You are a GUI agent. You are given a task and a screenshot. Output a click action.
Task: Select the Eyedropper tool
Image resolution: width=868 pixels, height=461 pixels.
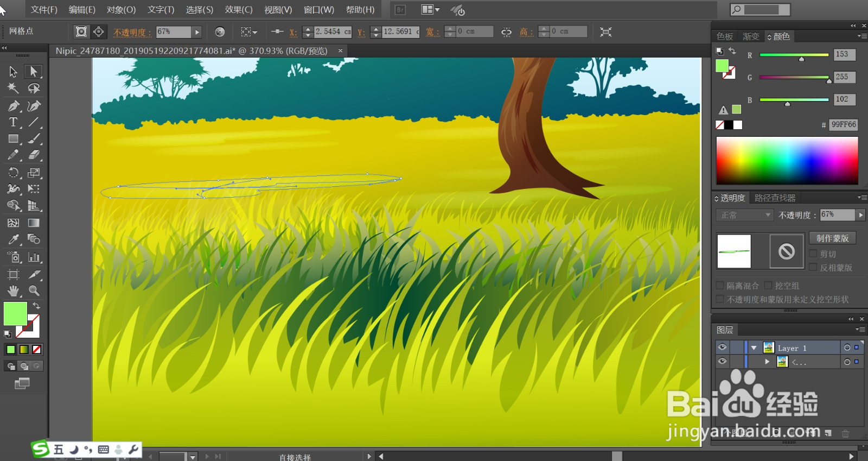[x=14, y=239]
